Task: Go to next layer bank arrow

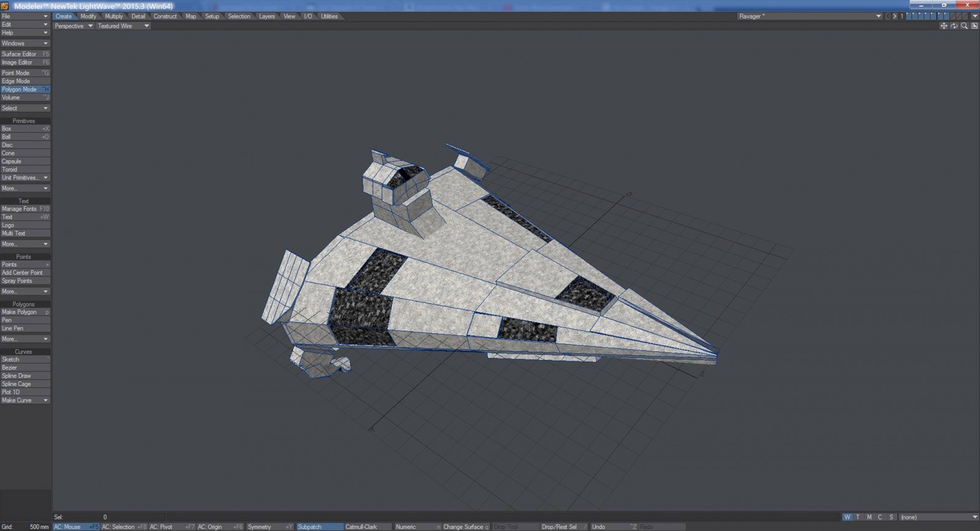Action: (895, 17)
